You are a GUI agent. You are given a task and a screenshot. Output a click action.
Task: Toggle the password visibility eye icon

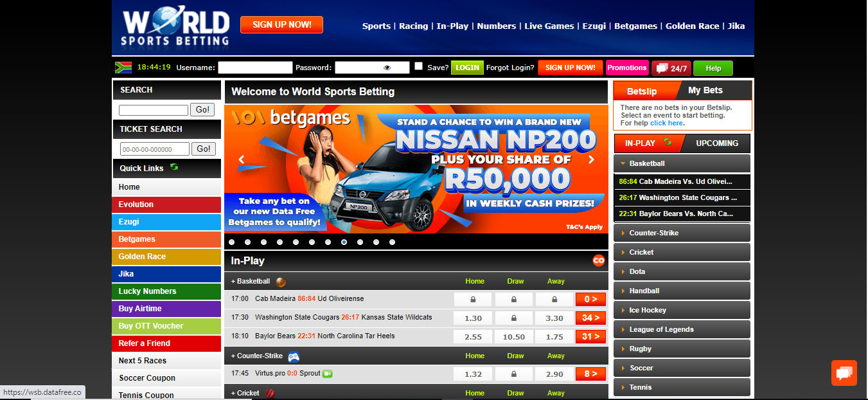(x=387, y=68)
